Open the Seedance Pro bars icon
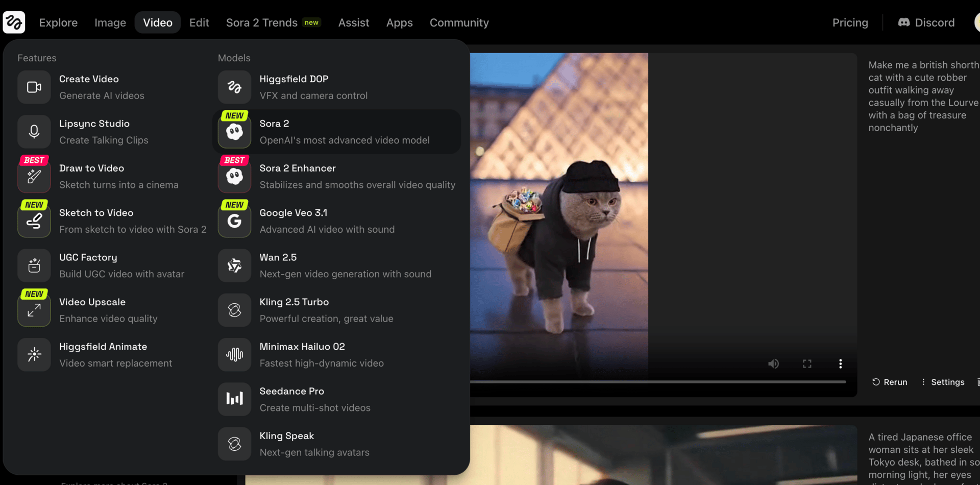The height and width of the screenshot is (485, 980). tap(235, 399)
